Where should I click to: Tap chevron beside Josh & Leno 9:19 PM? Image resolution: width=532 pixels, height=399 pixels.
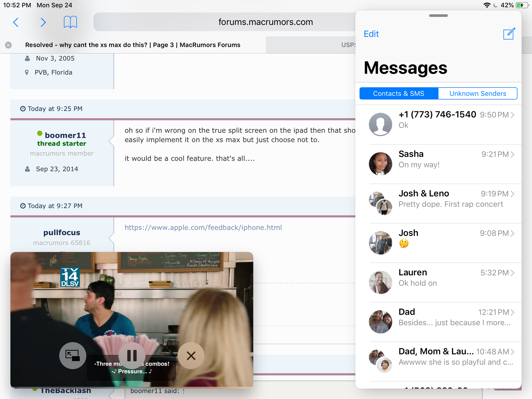tap(512, 194)
